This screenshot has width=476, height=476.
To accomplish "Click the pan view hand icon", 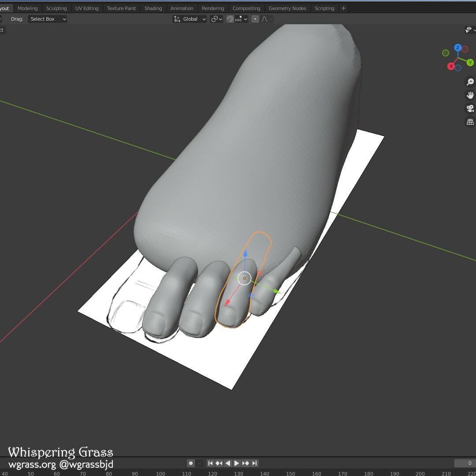I will [x=470, y=95].
